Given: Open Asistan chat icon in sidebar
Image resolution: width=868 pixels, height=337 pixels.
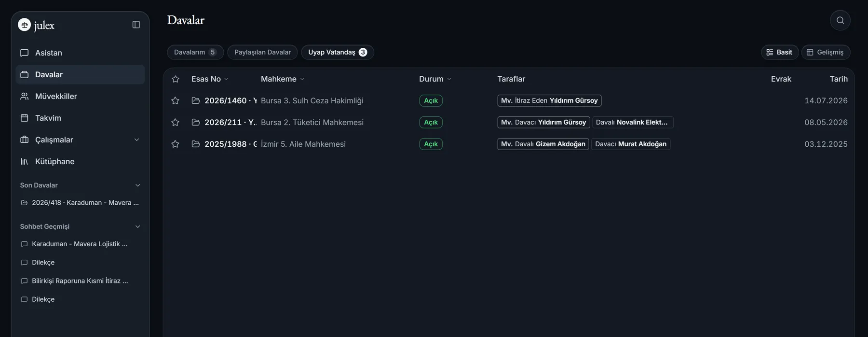Looking at the screenshot, I should point(25,53).
